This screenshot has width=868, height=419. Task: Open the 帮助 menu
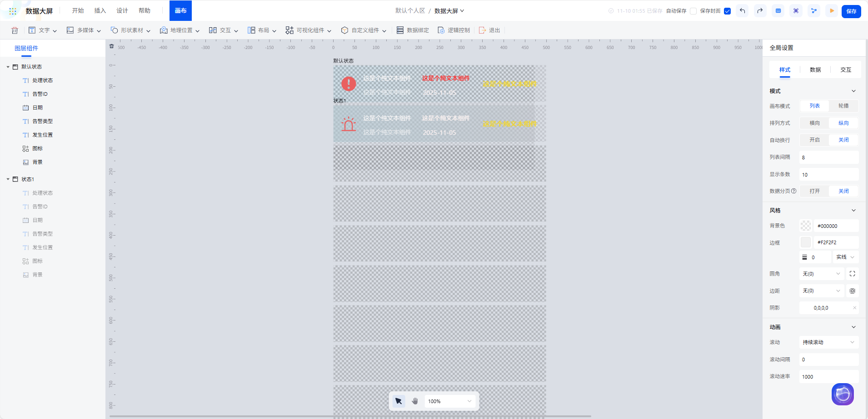(x=145, y=11)
